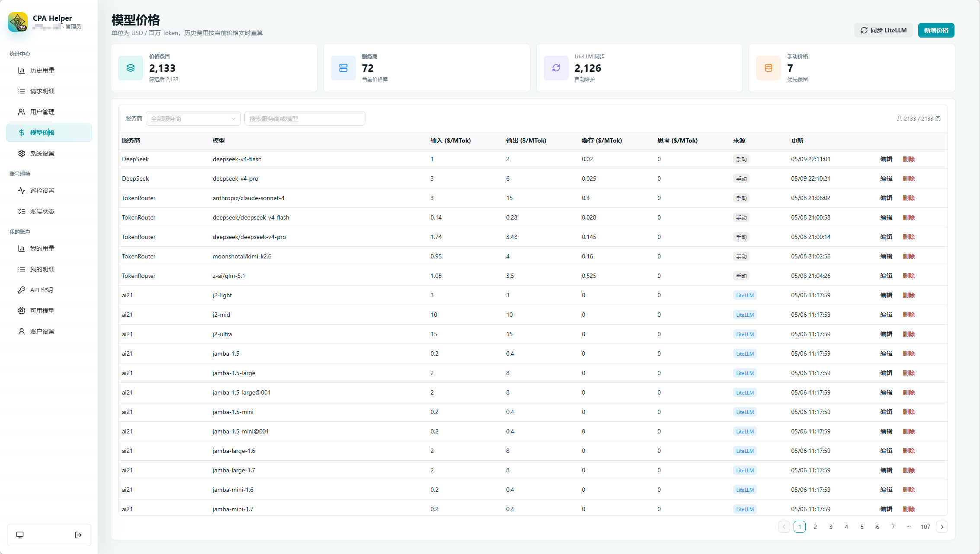Click 手动 tag on deepseek-v4-flash row

click(741, 159)
